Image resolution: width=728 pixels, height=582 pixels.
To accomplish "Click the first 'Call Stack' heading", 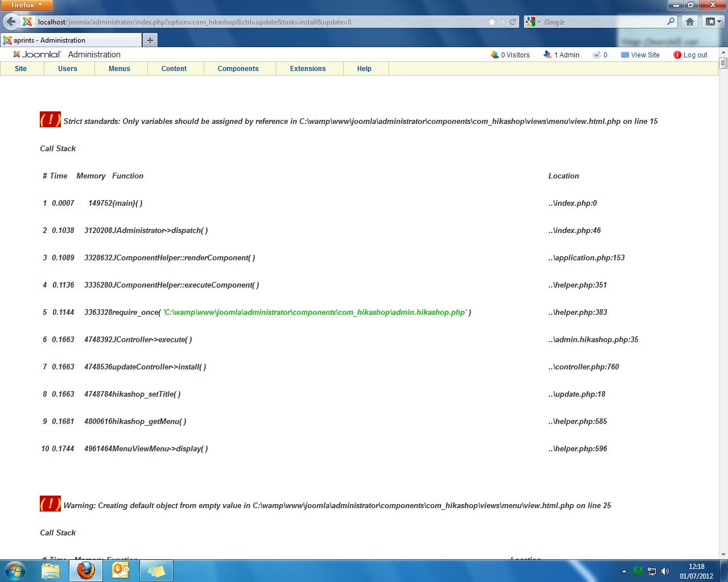I will coord(58,149).
